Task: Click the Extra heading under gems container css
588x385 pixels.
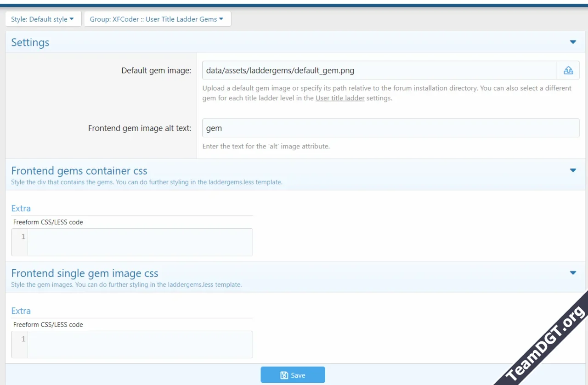Action: (21, 208)
